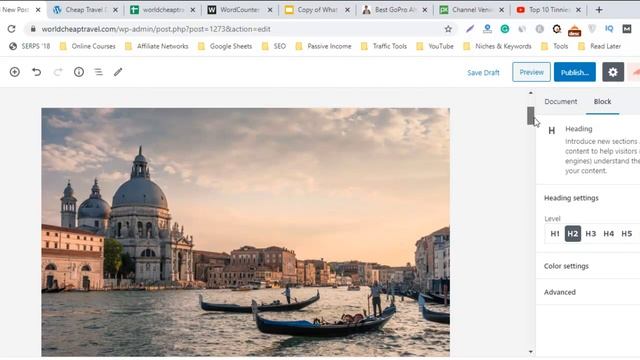Click the editor scrollbar thumb
640x360 pixels.
pyautogui.click(x=531, y=116)
